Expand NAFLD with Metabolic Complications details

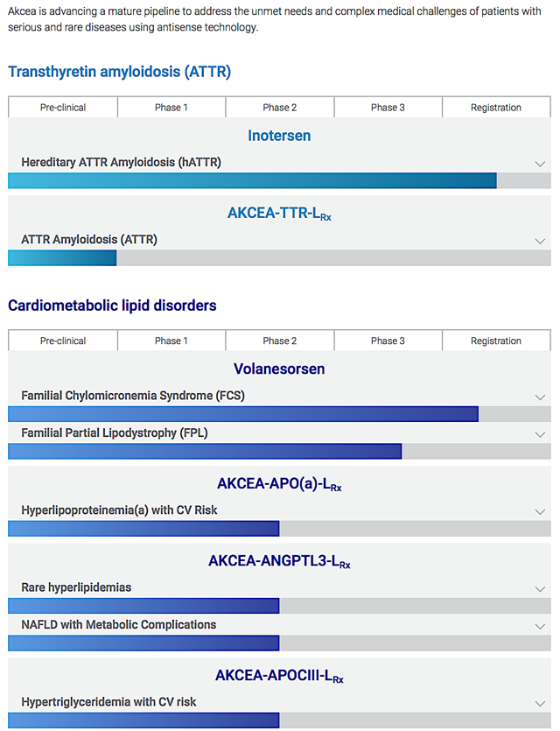pos(541,625)
